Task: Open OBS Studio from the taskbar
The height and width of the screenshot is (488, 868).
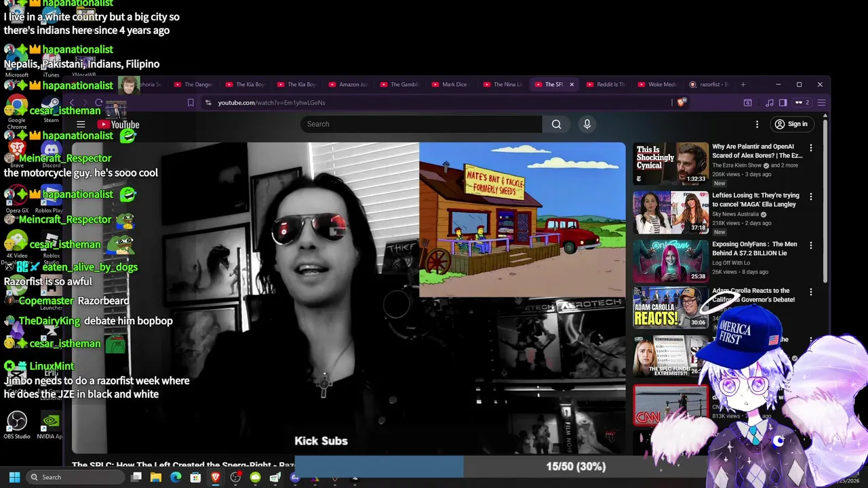Action: (x=235, y=477)
